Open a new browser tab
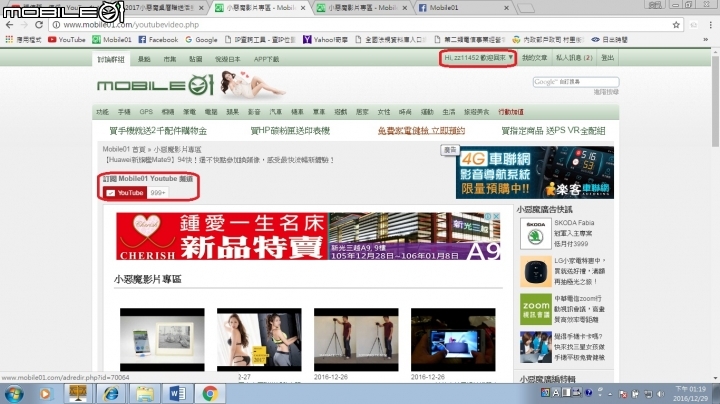Viewport: 720px width, 404px height. tap(525, 8)
